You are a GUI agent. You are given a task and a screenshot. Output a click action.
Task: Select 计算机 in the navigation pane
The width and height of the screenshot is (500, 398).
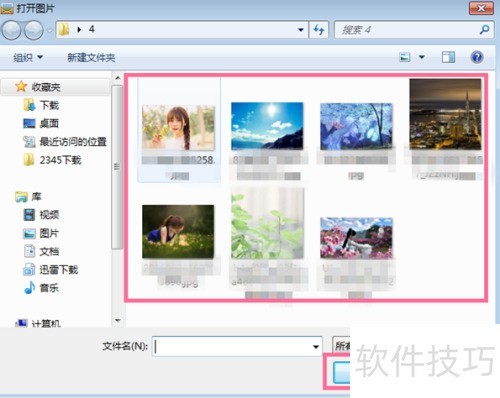pos(46,323)
